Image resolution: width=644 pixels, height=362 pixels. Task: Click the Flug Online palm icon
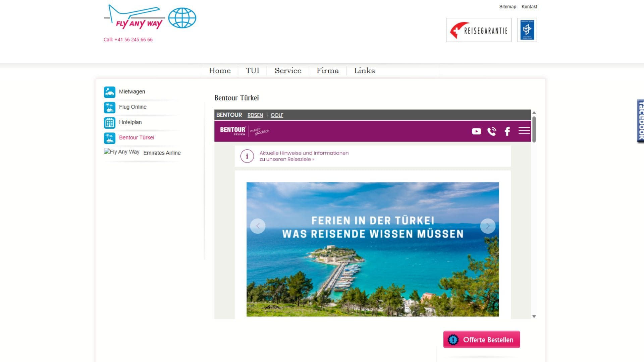click(x=109, y=107)
